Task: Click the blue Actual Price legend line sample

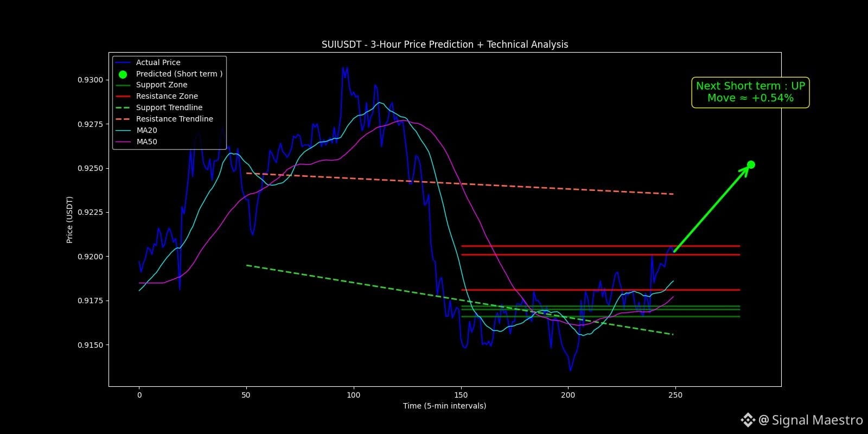Action: 123,62
